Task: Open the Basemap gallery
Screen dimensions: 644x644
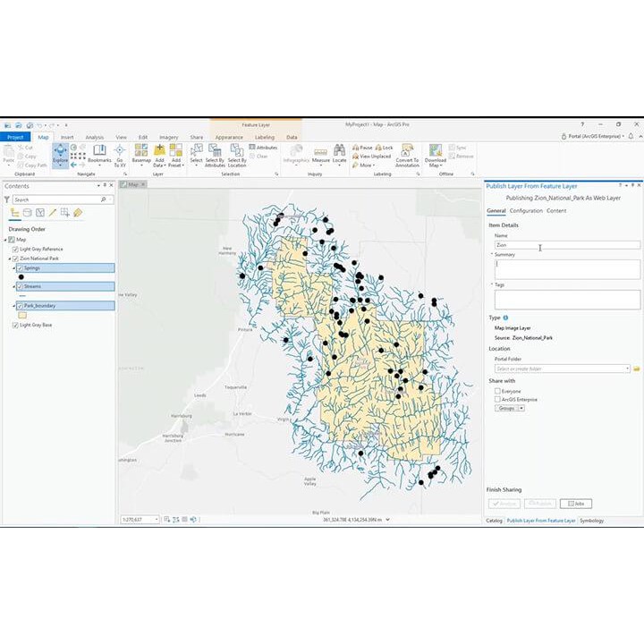Action: pos(141,154)
